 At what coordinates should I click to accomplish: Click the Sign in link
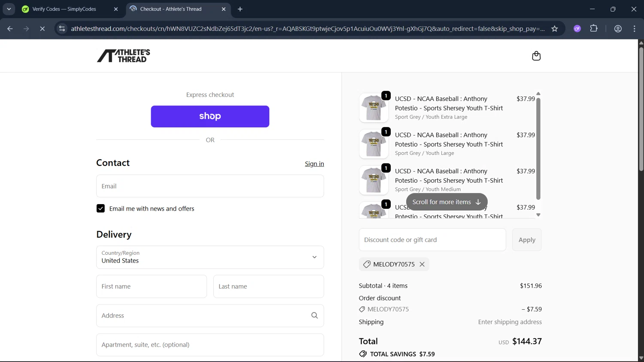[x=314, y=164]
